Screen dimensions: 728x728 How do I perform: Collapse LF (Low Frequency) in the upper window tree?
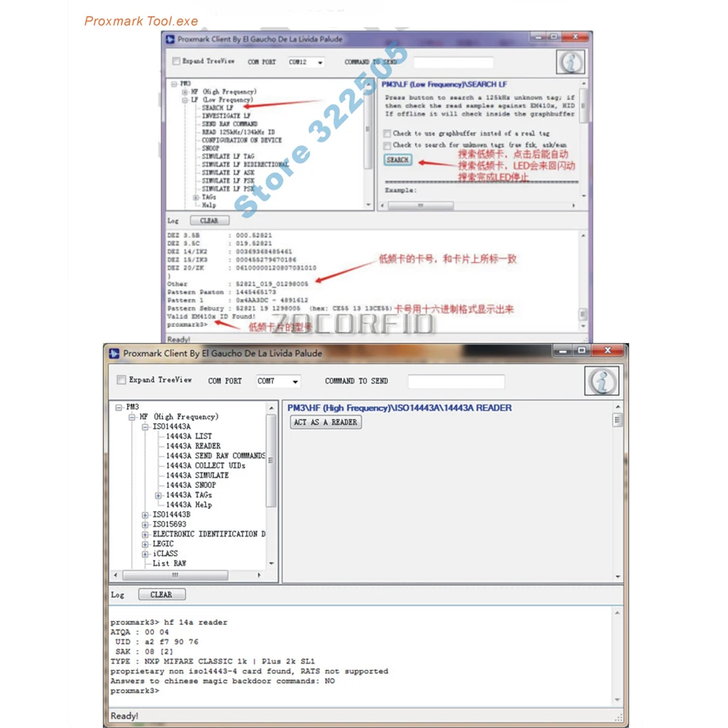pos(185,100)
